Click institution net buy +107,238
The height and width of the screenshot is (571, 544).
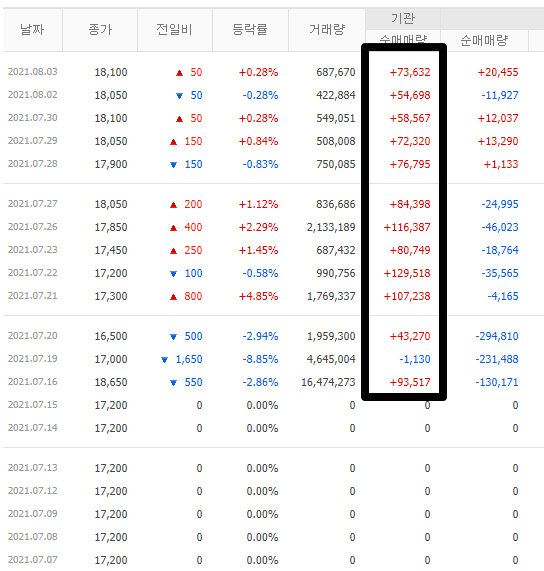pos(407,296)
